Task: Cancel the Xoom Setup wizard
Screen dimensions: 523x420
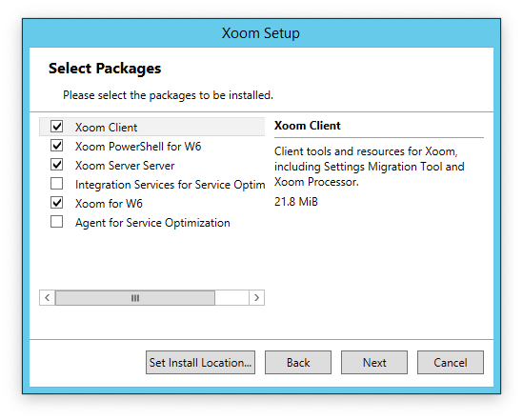Action: [x=451, y=362]
